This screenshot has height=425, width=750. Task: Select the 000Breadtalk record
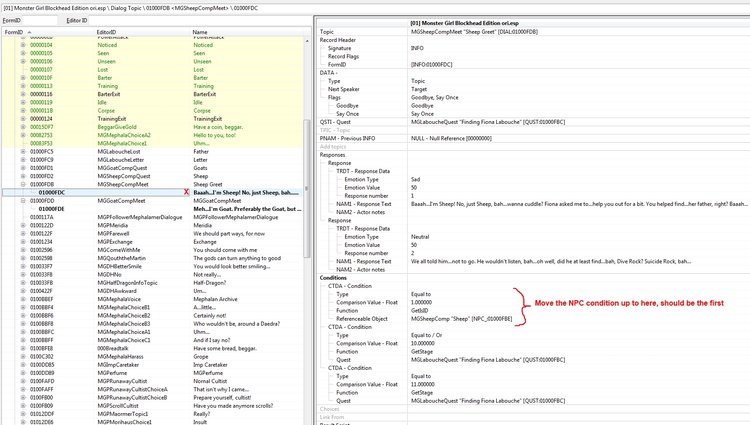113,349
